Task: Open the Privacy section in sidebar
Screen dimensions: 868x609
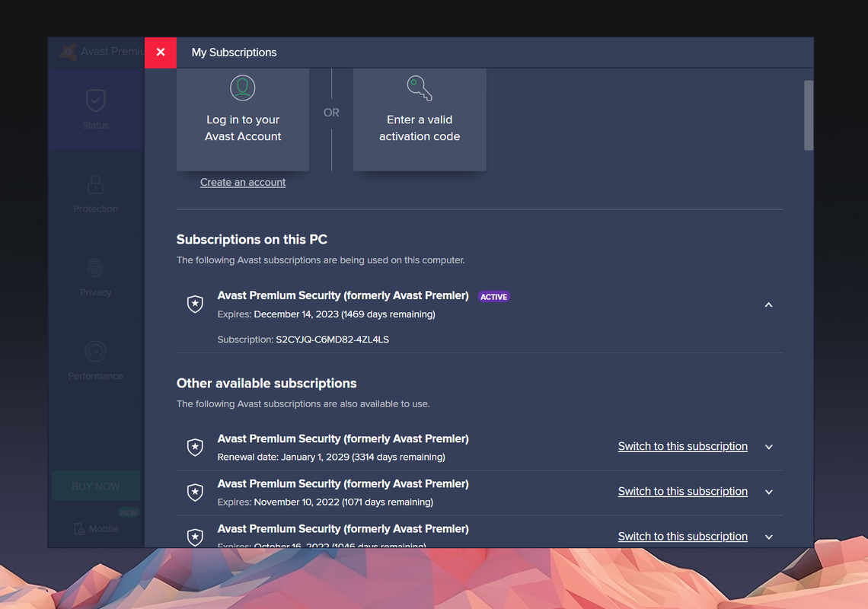Action: pos(95,277)
